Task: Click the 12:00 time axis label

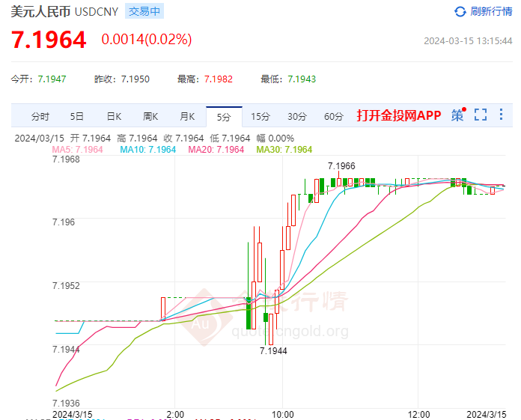Action: pyautogui.click(x=418, y=414)
